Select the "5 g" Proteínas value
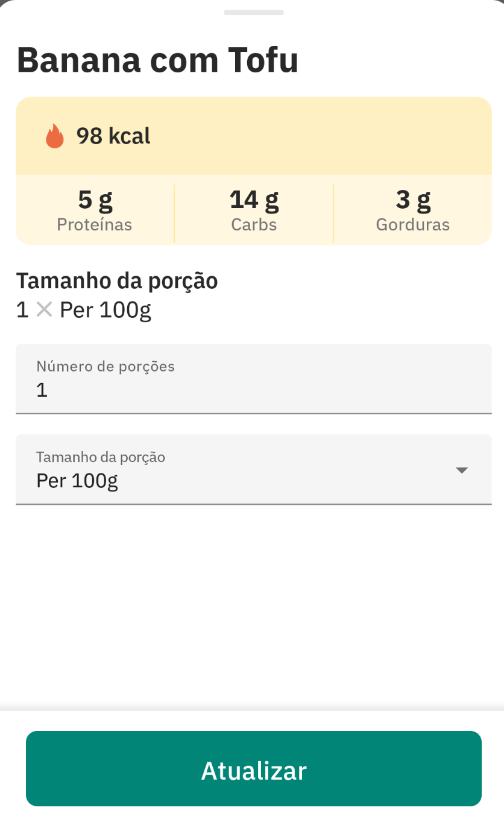 tap(95, 200)
